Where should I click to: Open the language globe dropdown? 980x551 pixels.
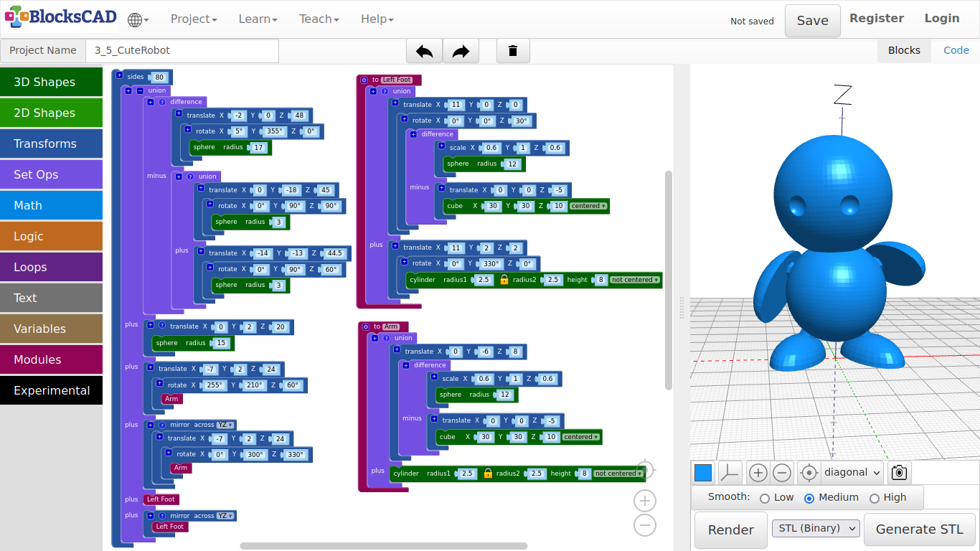point(138,19)
